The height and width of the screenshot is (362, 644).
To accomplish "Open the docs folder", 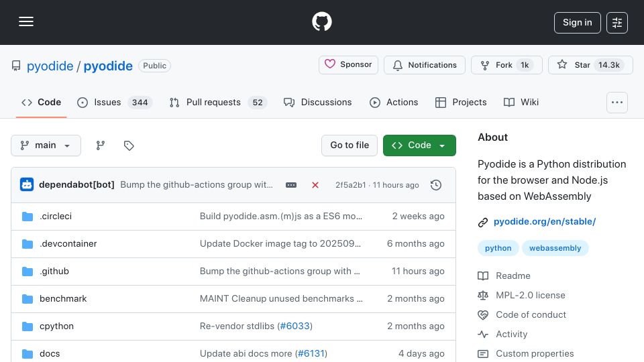I will click(50, 354).
